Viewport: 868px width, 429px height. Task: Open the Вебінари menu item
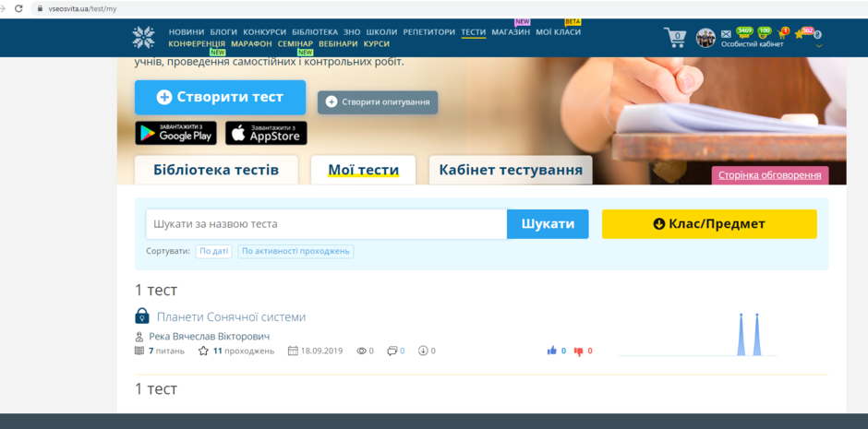(x=338, y=43)
